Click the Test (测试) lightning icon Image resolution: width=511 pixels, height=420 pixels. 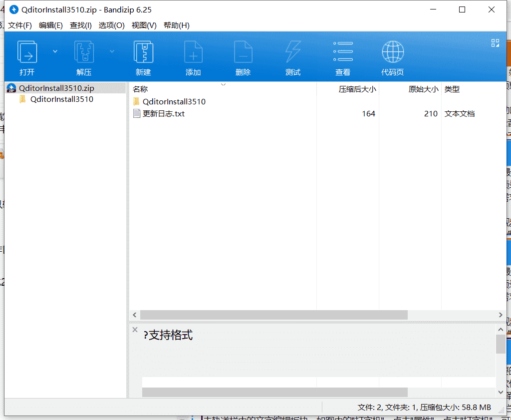click(293, 52)
